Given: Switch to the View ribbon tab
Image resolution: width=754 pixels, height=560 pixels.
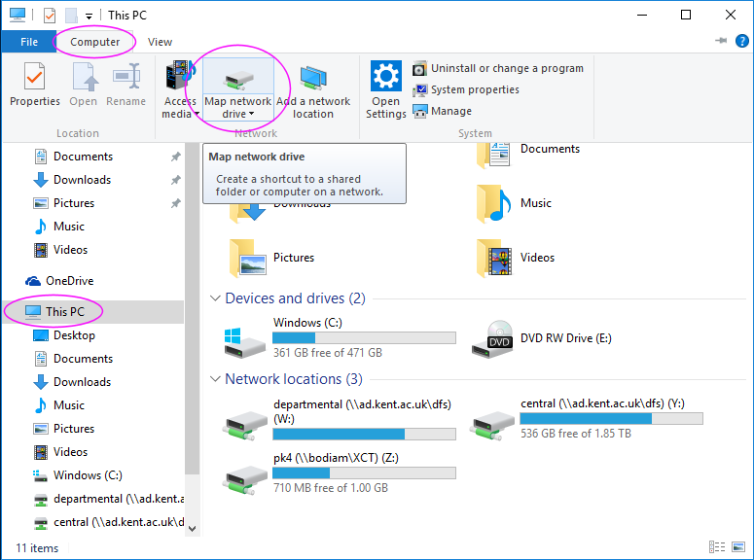Looking at the screenshot, I should tap(160, 42).
